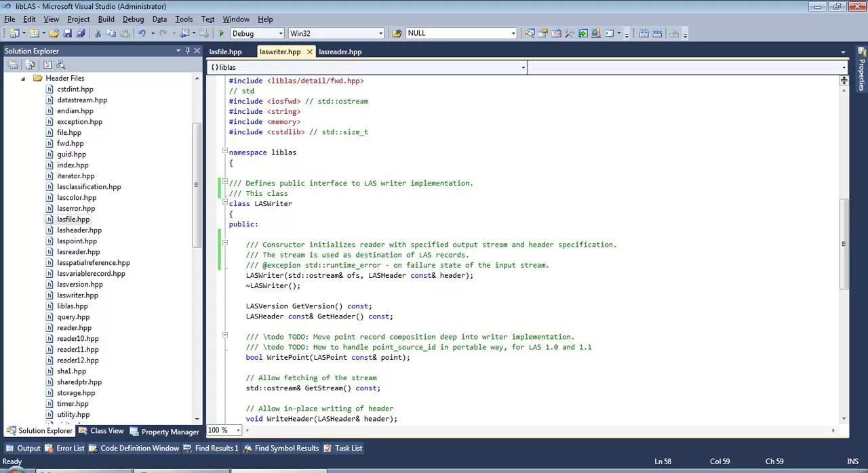Open the Build menu

(106, 19)
